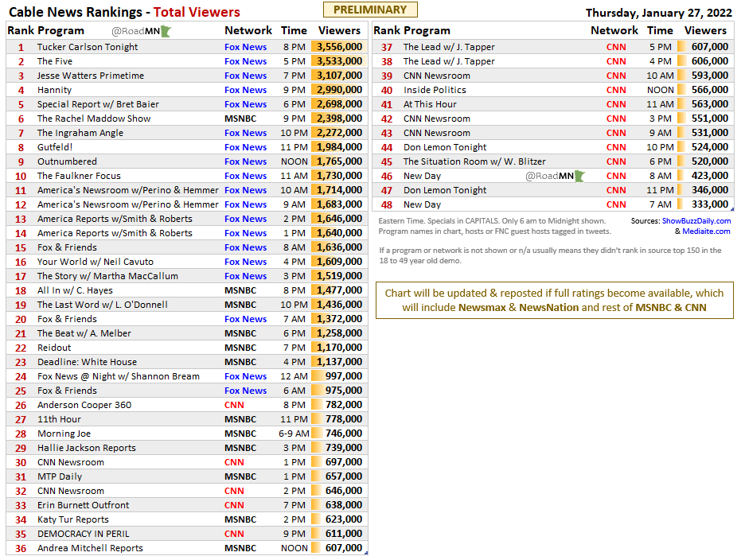This screenshot has width=741, height=560.
Task: Select 'Reidout' program cell
Action: coord(54,348)
